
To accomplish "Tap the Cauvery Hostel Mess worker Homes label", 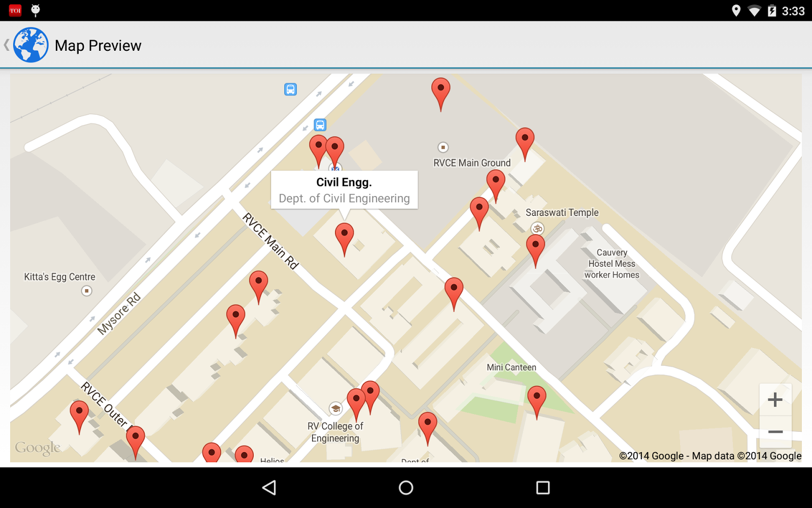I will [x=612, y=264].
